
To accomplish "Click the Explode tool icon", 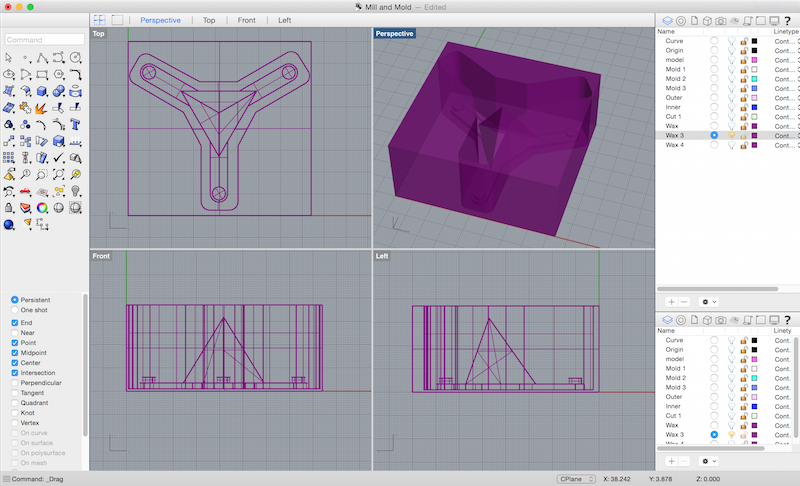I will pos(42,108).
